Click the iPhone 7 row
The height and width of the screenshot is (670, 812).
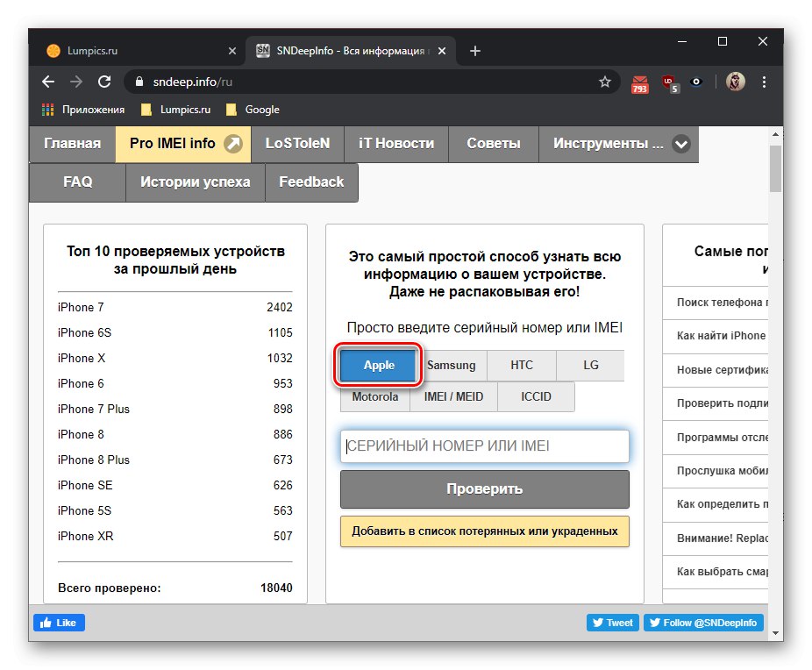click(175, 307)
